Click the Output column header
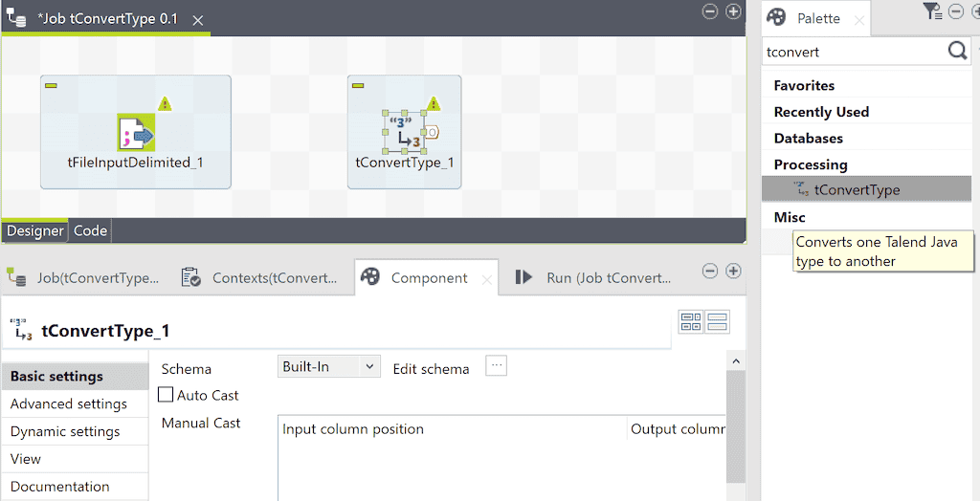980x501 pixels. pos(677,429)
